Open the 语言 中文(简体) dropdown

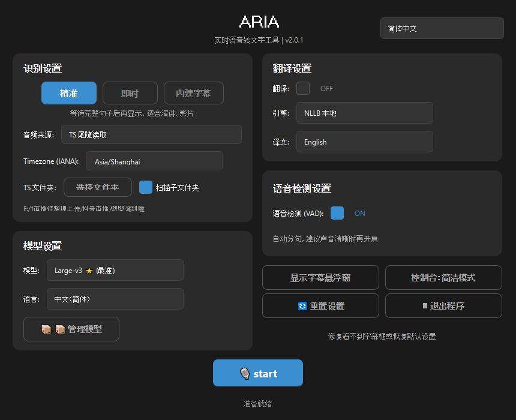coord(115,299)
